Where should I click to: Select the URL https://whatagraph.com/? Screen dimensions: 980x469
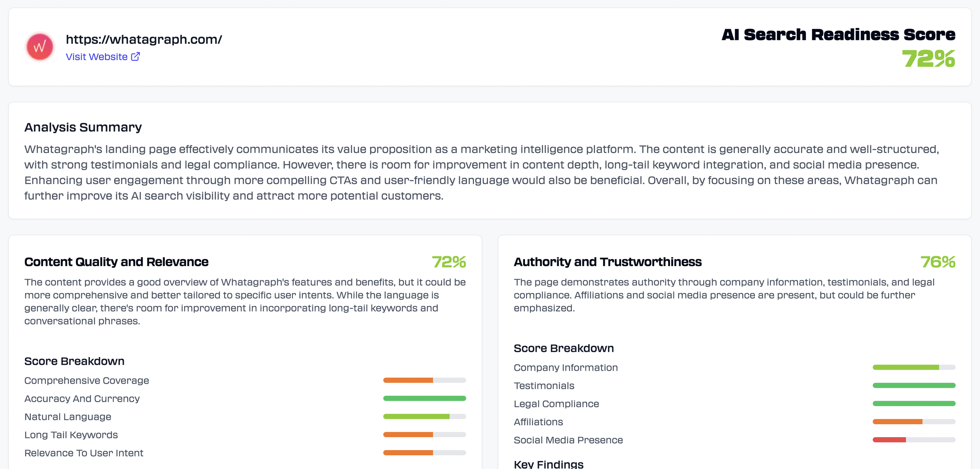pyautogui.click(x=144, y=39)
